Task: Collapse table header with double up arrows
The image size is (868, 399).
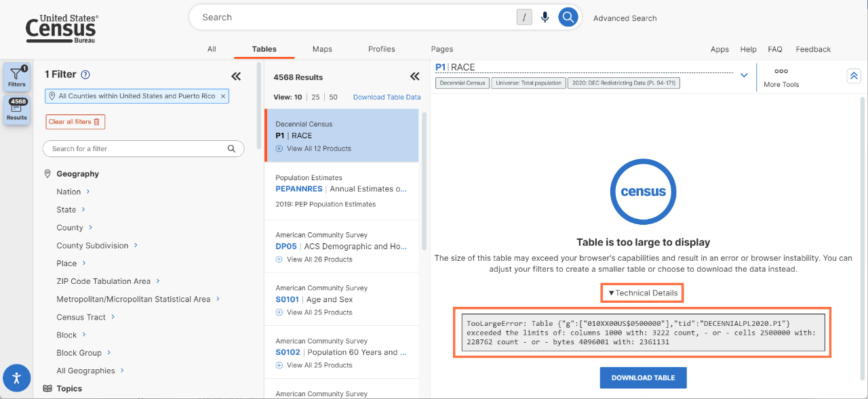Action: pyautogui.click(x=854, y=76)
